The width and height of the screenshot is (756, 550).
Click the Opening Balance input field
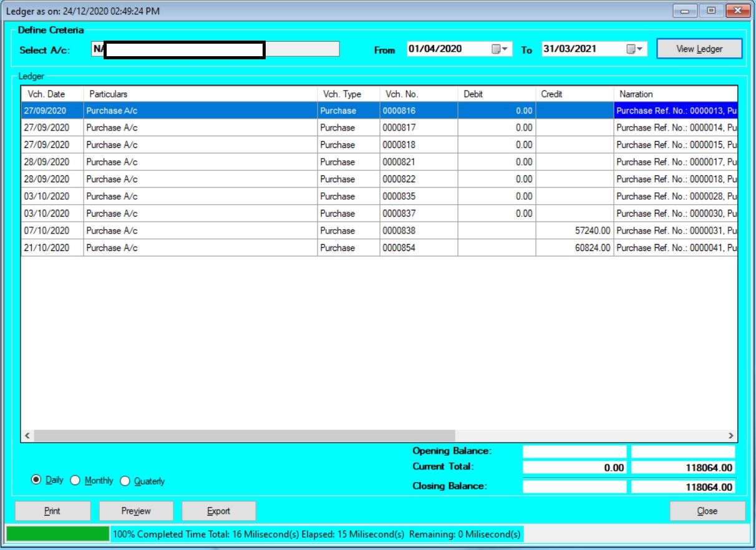pyautogui.click(x=573, y=451)
